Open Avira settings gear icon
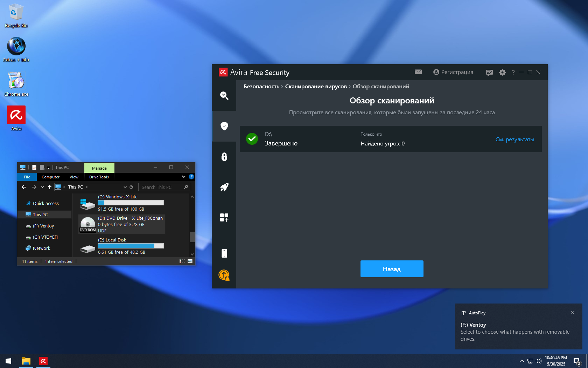The image size is (588, 368). (x=502, y=72)
